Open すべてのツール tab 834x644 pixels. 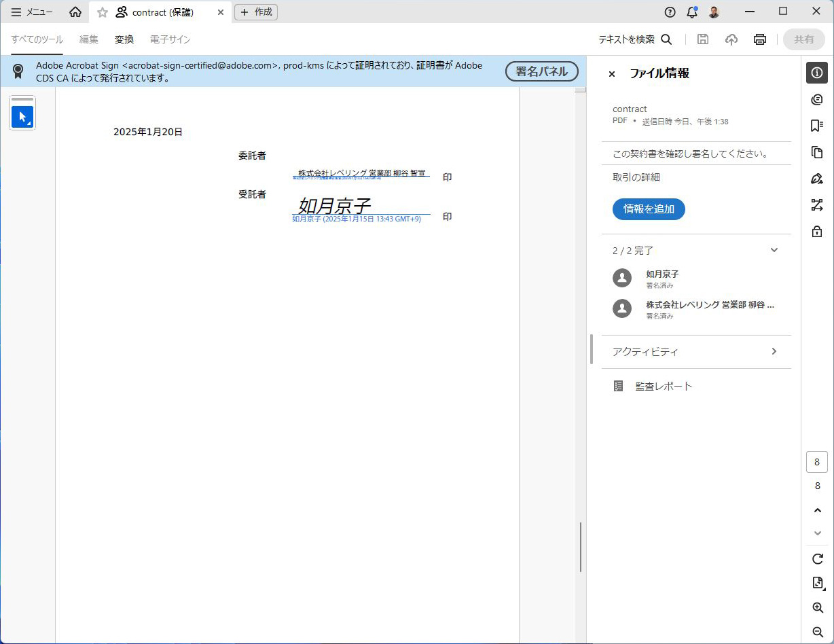pos(37,39)
